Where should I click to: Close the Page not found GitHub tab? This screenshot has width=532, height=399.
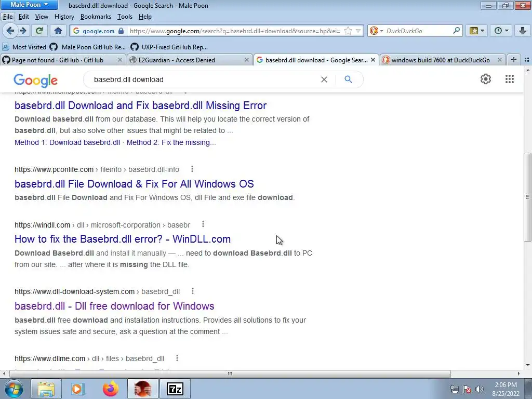tap(120, 60)
